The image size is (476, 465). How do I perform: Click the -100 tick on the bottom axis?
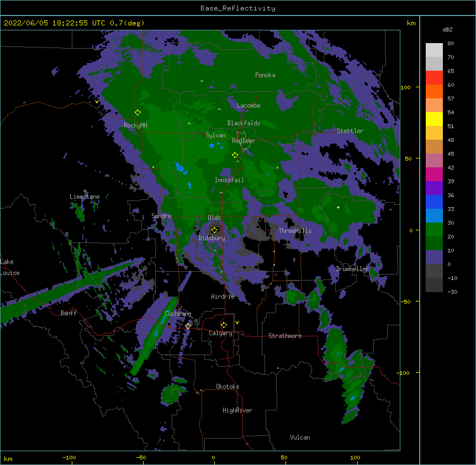click(69, 457)
